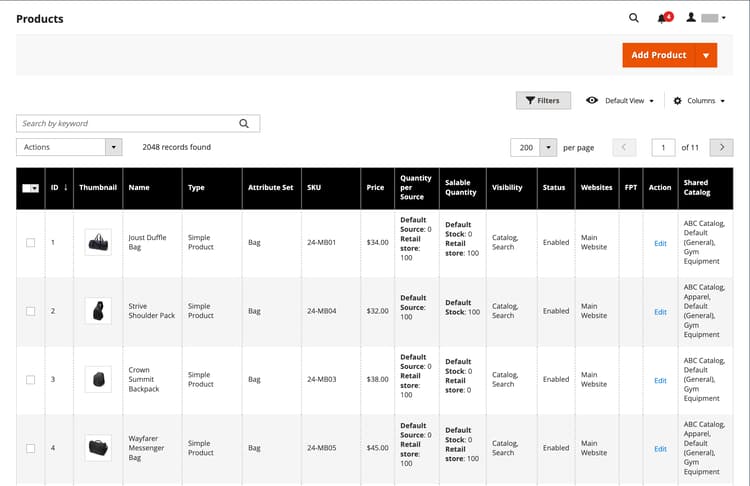Screen dimensions: 750x486
Task: Sort by the Websites column header
Action: click(x=596, y=188)
